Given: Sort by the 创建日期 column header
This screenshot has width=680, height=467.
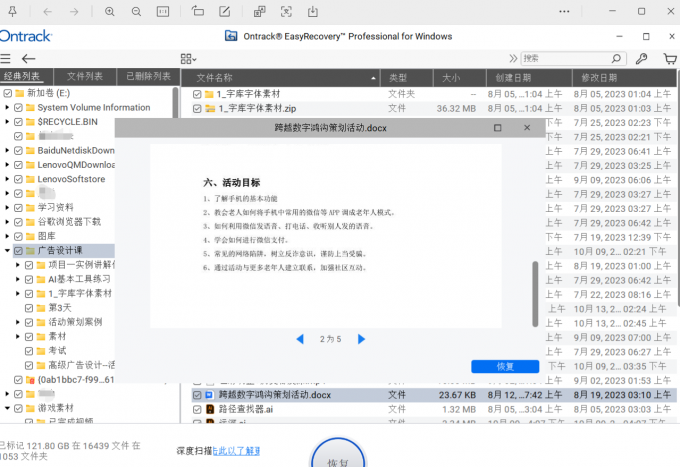Looking at the screenshot, I should [x=529, y=78].
